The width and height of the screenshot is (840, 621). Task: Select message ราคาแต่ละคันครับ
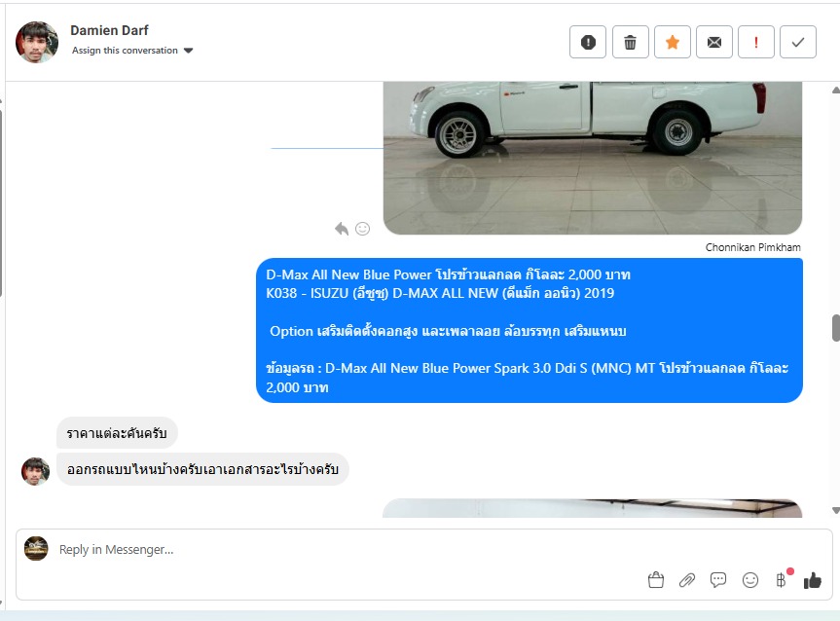pos(117,433)
